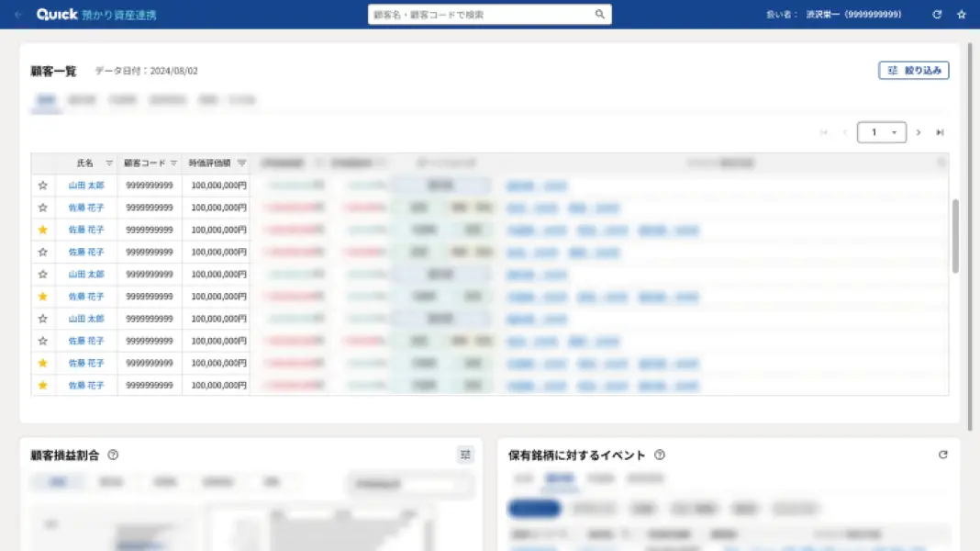The height and width of the screenshot is (551, 980).
Task: Unstar the third-row 佐藤 花子 customer
Action: [42, 230]
